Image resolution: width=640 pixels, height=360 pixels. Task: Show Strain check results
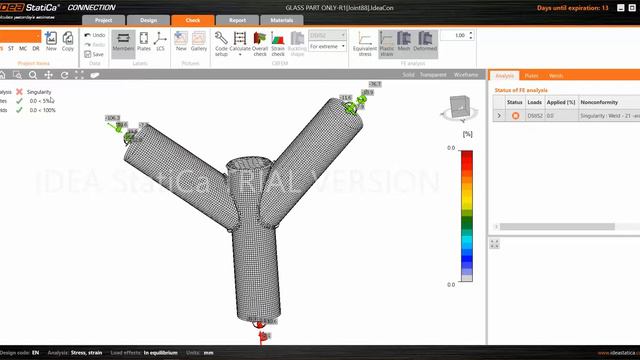click(x=278, y=44)
